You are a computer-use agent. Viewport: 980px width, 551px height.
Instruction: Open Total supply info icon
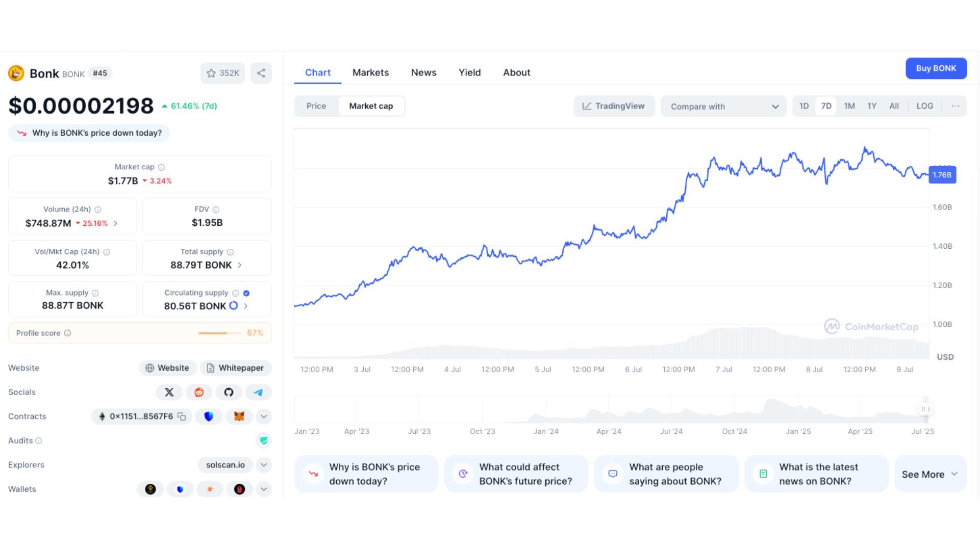click(230, 252)
